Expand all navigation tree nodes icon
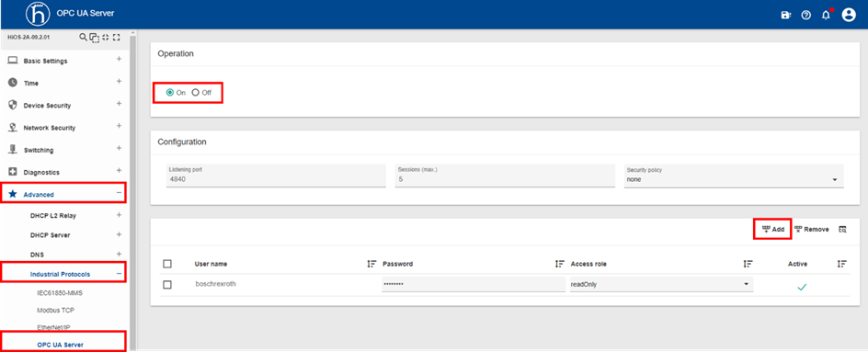Image resolution: width=868 pixels, height=352 pixels. point(116,37)
